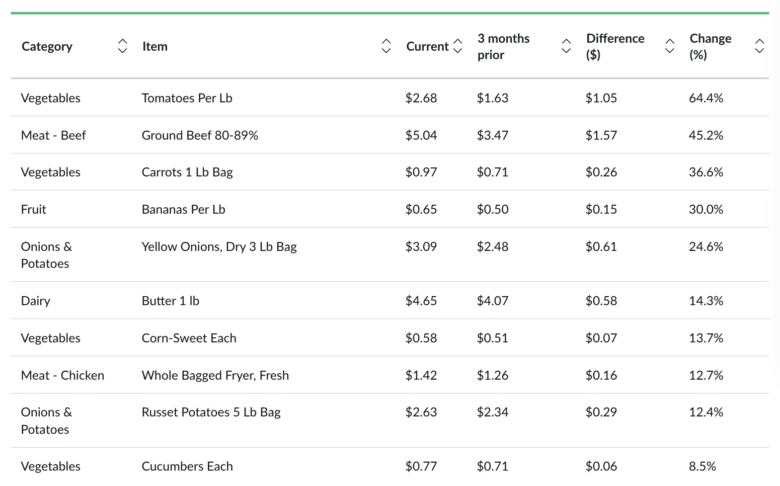
Task: Click the Dairy category cell
Action: (x=35, y=300)
